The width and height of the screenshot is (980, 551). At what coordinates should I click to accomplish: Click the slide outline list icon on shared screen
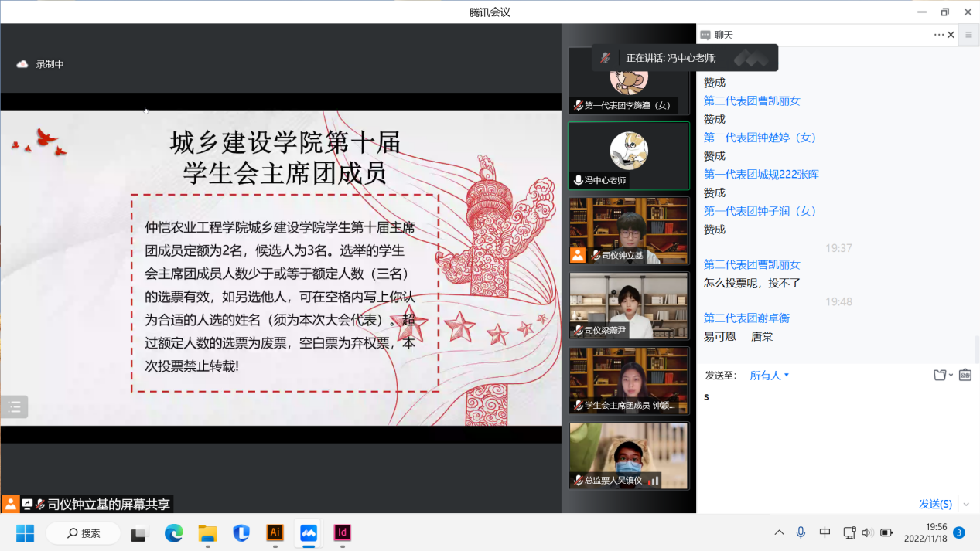(14, 407)
